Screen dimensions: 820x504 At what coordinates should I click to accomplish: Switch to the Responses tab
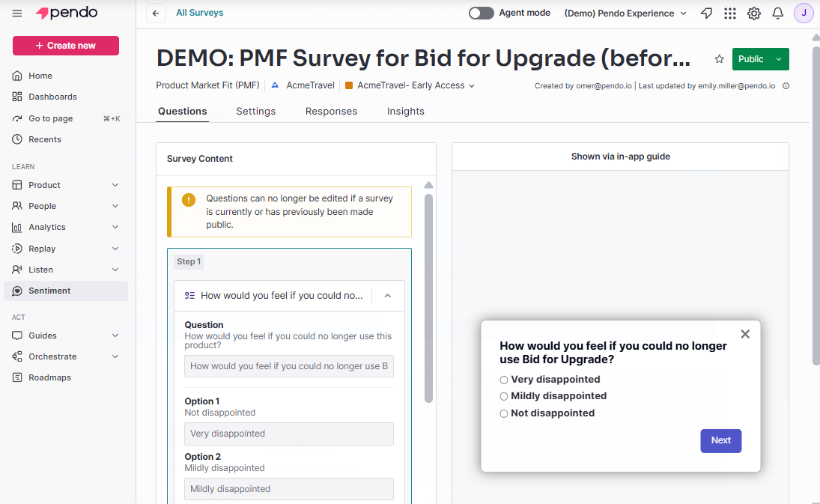click(x=332, y=112)
